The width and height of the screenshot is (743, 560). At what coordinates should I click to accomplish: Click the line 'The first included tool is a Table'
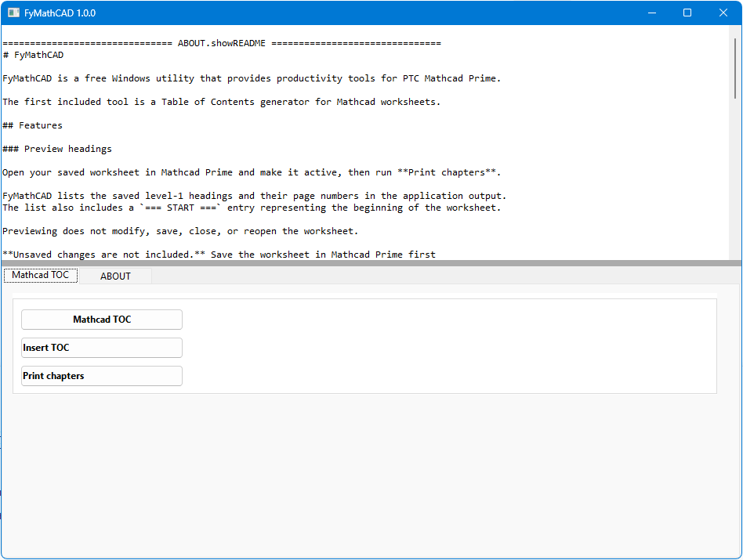(221, 102)
